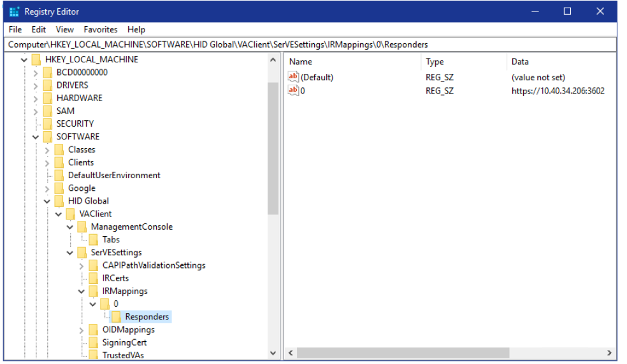This screenshot has width=627, height=364.
Task: Select the (Default) value name
Action: click(x=317, y=77)
